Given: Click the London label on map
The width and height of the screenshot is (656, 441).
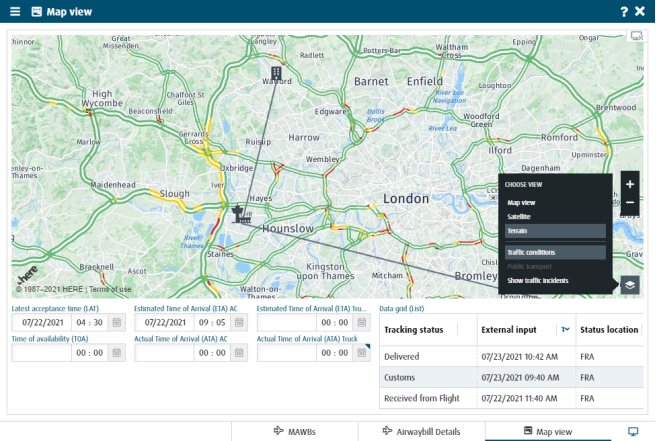Looking at the screenshot, I should tap(406, 198).
